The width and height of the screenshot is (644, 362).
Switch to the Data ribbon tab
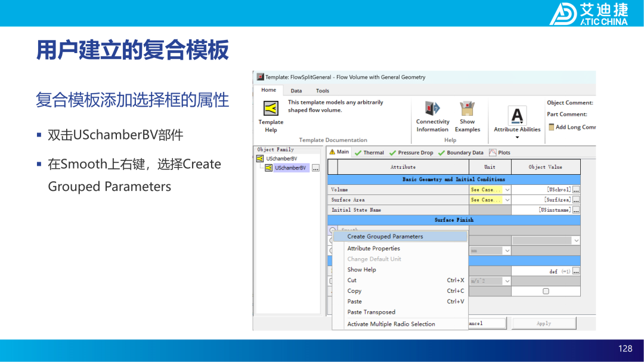pyautogui.click(x=296, y=91)
